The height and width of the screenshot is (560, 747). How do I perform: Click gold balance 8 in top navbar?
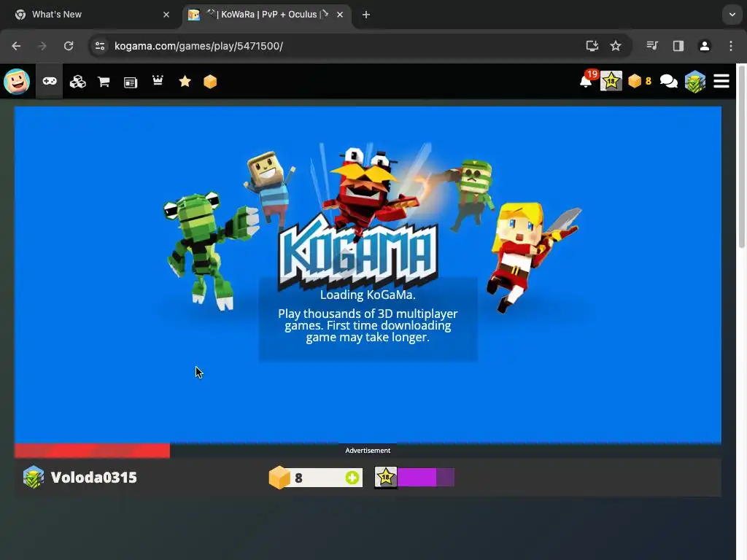point(640,82)
